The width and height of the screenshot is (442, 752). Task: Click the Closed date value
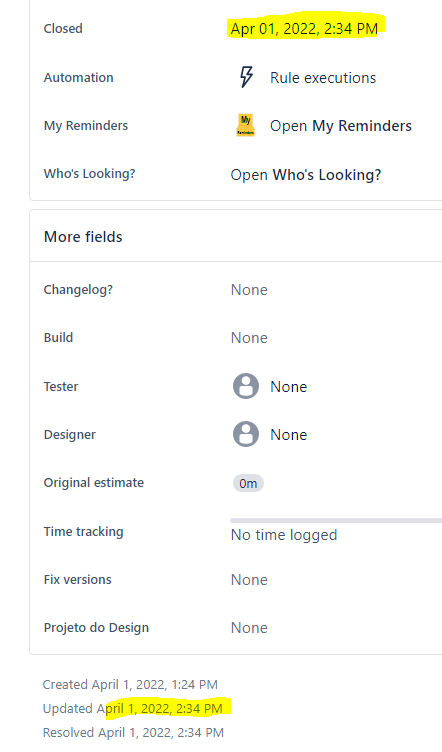click(304, 29)
